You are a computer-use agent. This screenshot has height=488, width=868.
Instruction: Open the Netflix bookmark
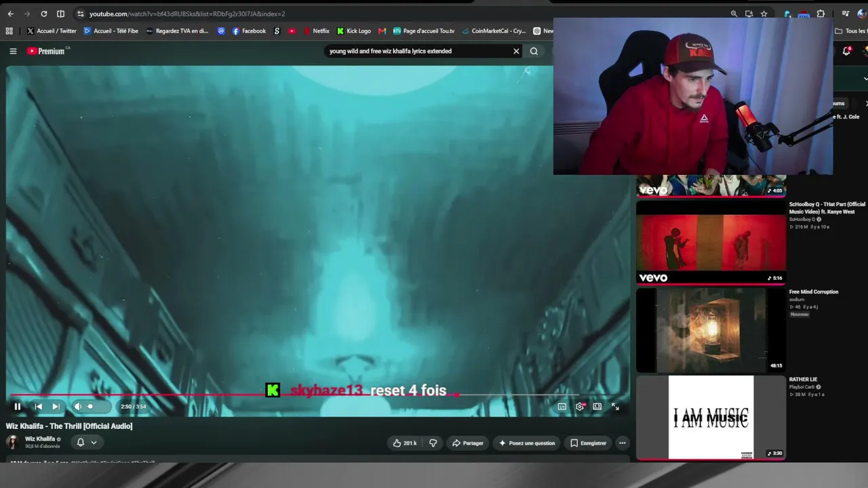(317, 30)
